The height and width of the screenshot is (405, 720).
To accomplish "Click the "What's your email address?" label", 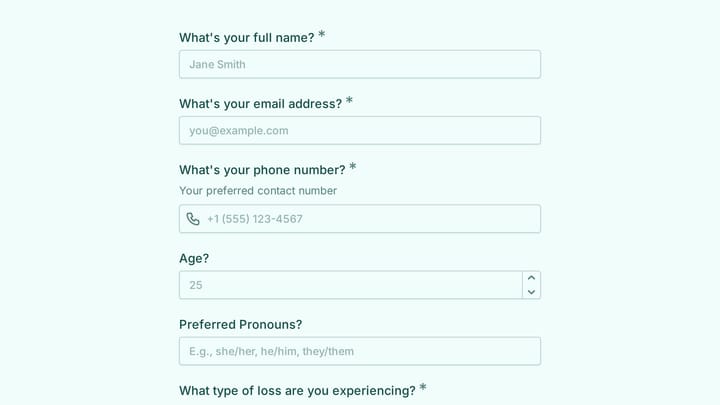I will (260, 104).
